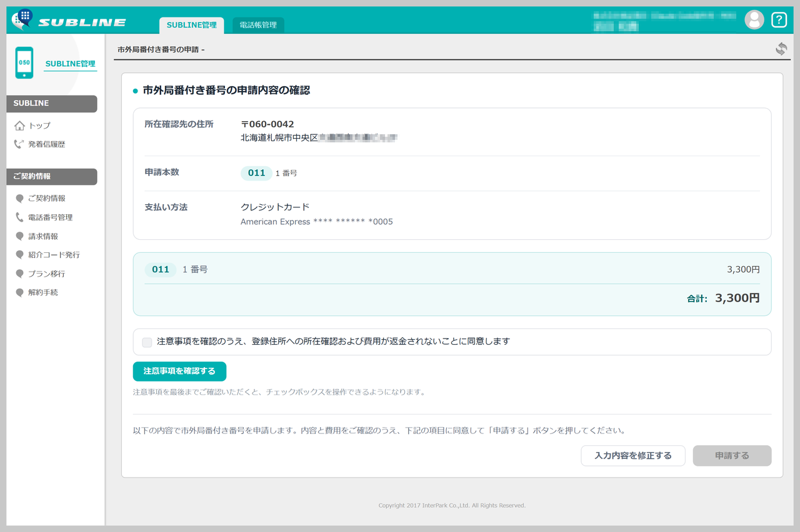The image size is (800, 532).
Task: Click the bubble icon beside 解約手続
Action: click(x=19, y=293)
